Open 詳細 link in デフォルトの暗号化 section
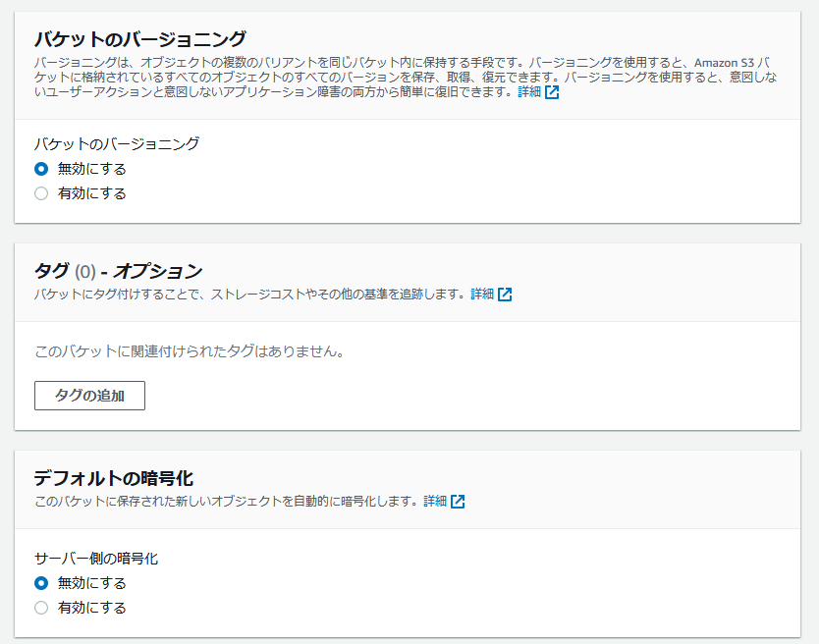The image size is (819, 644). [x=435, y=501]
